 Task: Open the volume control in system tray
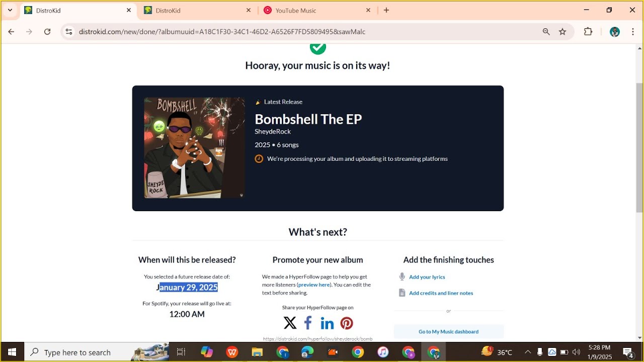pyautogui.click(x=576, y=352)
